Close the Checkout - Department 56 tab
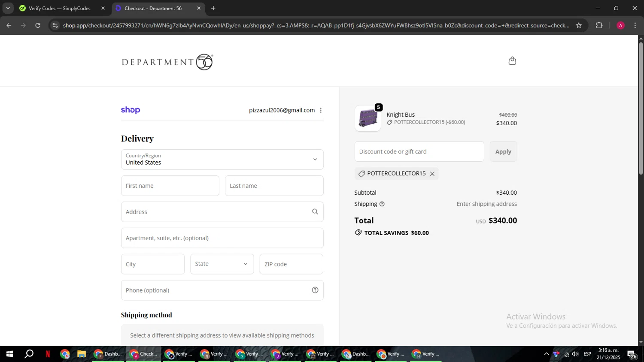Screen dimensions: 644x362 click(199, 8)
